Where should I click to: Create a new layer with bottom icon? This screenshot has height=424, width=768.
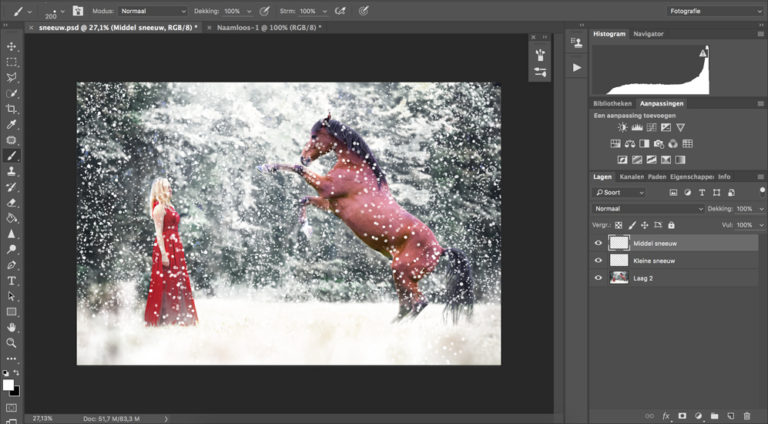click(x=731, y=415)
